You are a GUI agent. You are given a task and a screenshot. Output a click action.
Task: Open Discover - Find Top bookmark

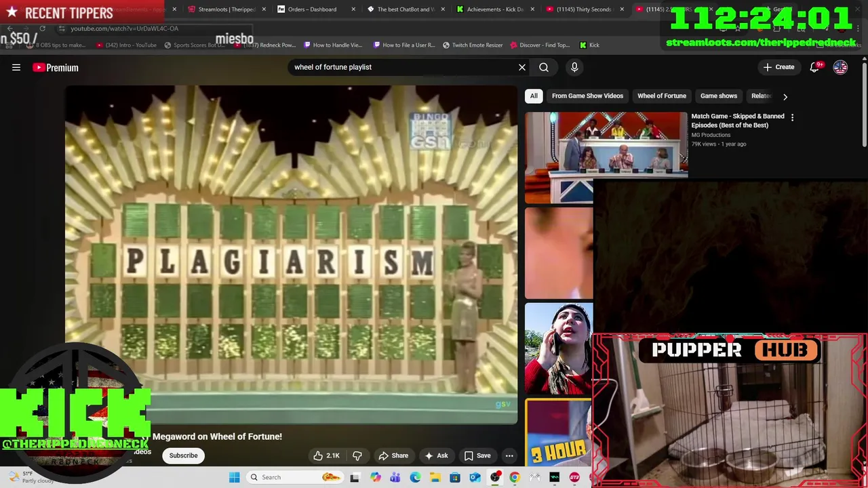click(x=539, y=45)
